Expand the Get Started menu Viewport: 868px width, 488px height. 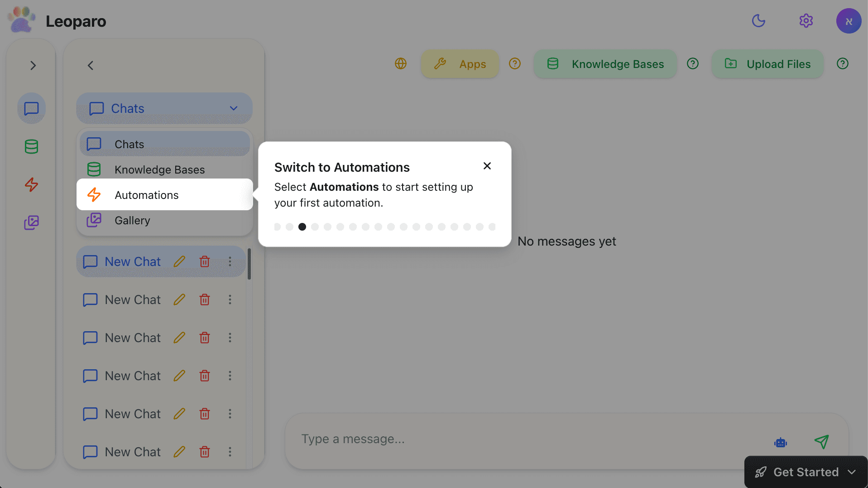tap(805, 472)
